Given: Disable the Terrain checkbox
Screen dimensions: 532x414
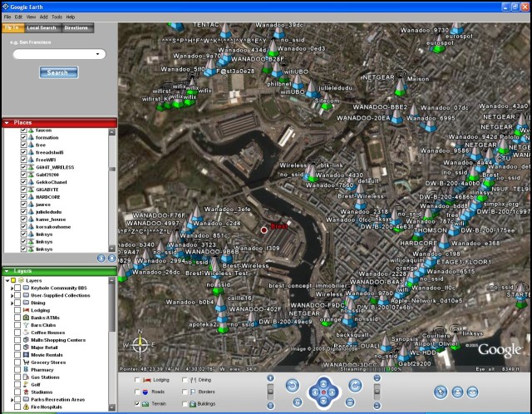Looking at the screenshot, I should coord(137,403).
